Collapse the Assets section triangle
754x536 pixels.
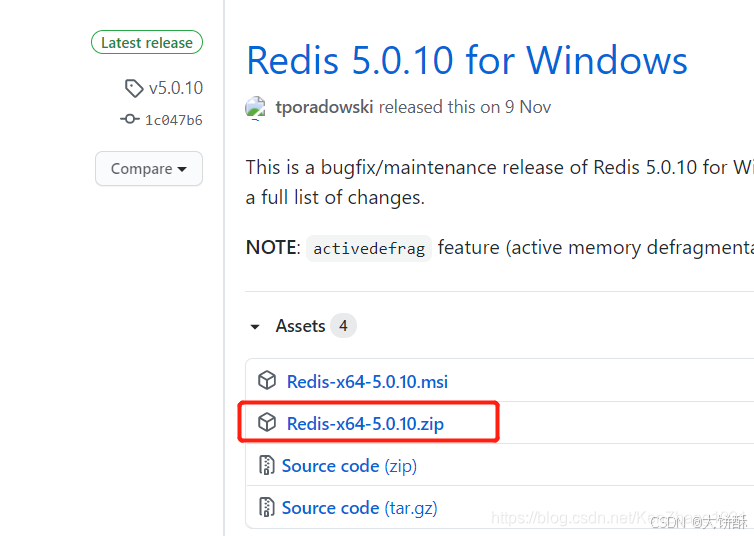pos(255,327)
